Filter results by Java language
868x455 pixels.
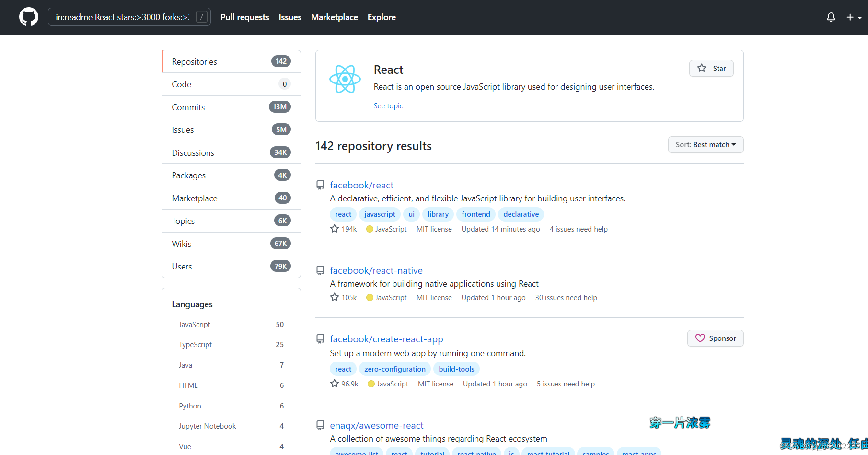[x=231, y=365]
